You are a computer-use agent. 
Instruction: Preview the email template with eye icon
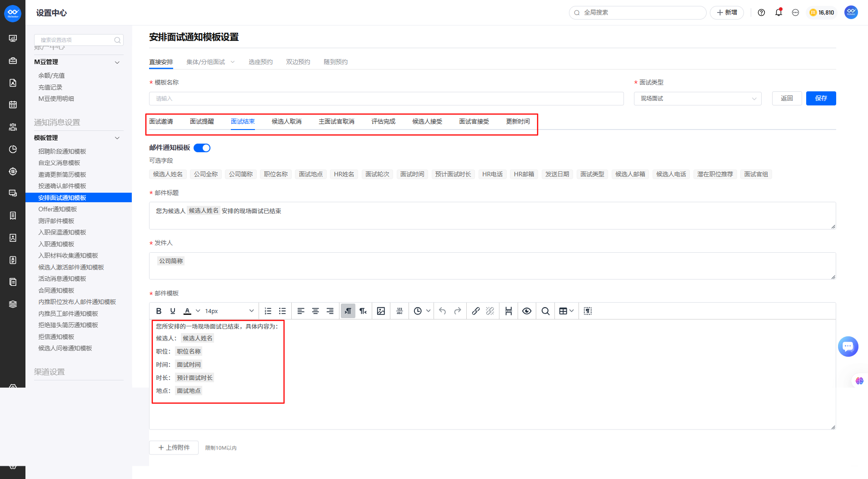tap(527, 311)
